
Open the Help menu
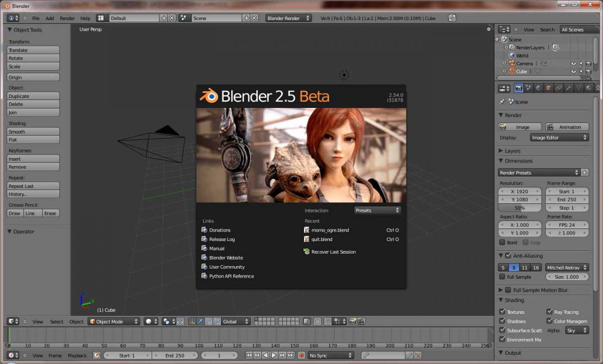(x=85, y=18)
